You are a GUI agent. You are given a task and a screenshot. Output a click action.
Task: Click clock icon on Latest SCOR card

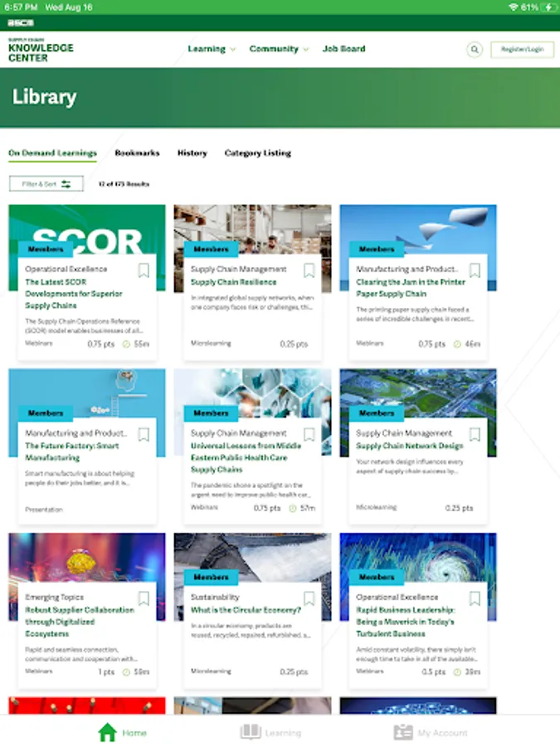(x=126, y=344)
